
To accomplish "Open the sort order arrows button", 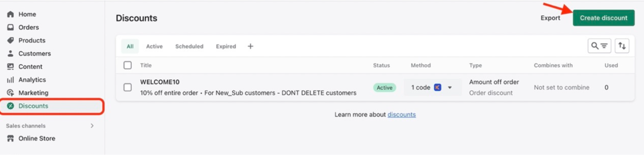I will click(x=622, y=46).
